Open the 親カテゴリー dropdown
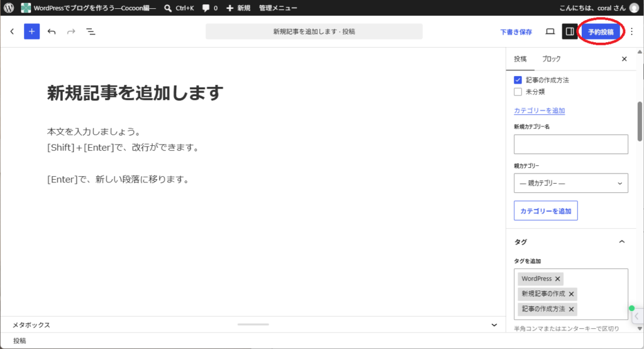The width and height of the screenshot is (644, 349). click(571, 183)
